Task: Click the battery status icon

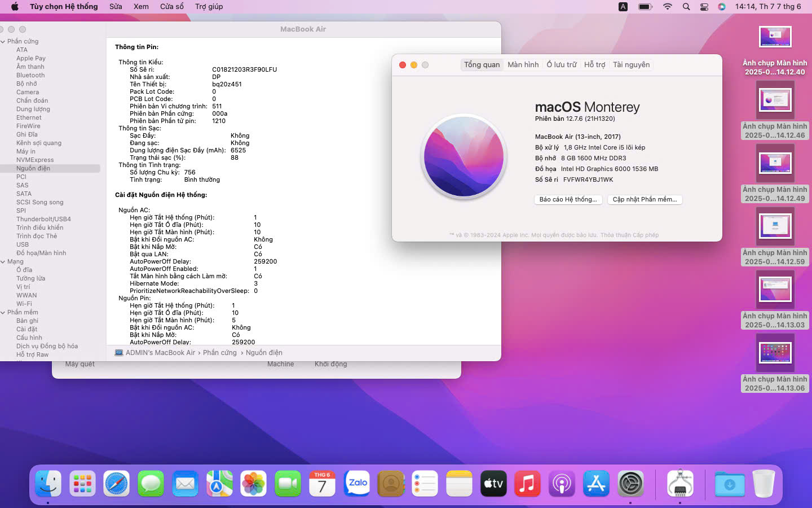Action: tap(645, 7)
